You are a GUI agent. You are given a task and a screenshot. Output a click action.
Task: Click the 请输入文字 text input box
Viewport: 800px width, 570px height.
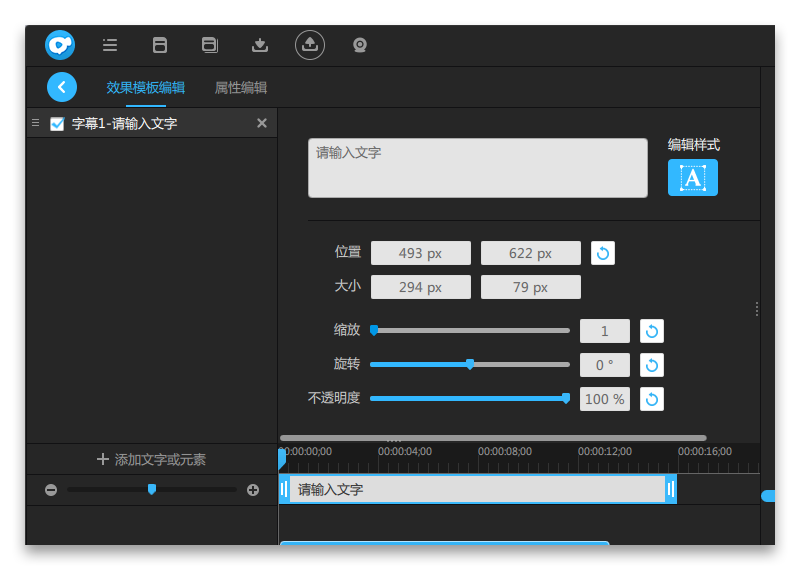point(478,168)
